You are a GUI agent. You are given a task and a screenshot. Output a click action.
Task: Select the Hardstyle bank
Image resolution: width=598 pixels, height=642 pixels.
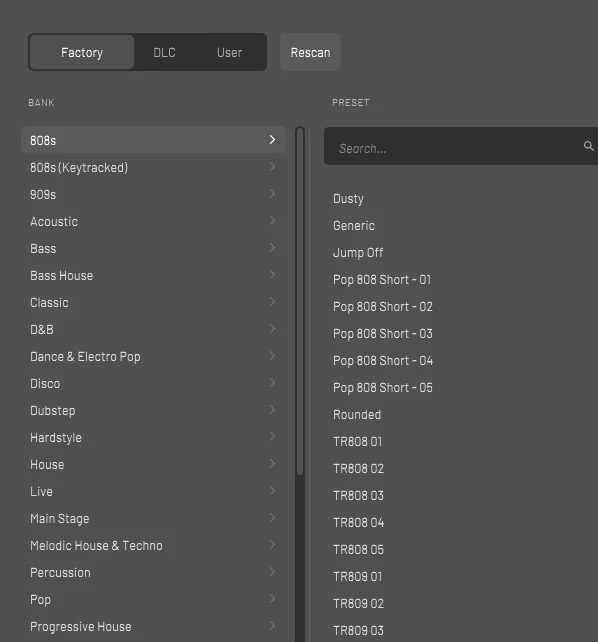coord(56,438)
